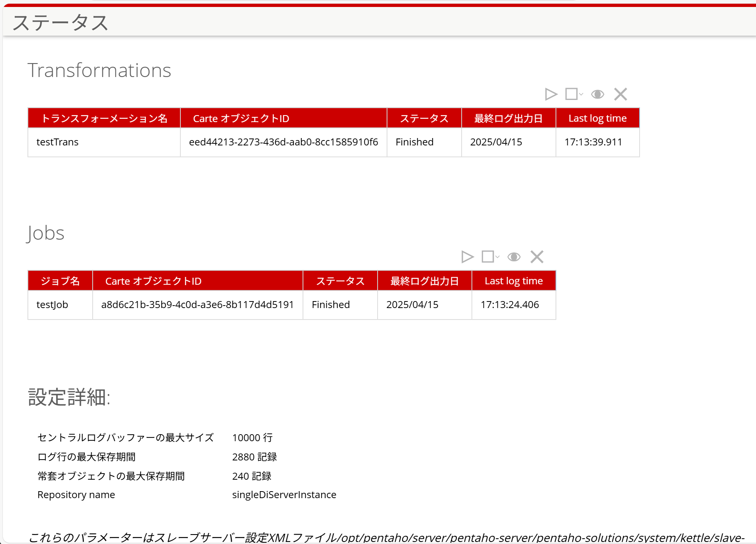
Task: Click singleDiServerInstance repository value
Action: pyautogui.click(x=284, y=495)
